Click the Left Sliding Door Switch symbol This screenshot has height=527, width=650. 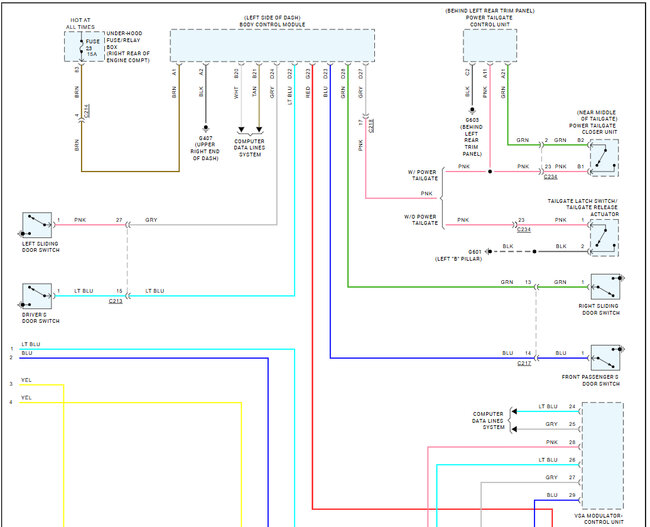(37, 225)
